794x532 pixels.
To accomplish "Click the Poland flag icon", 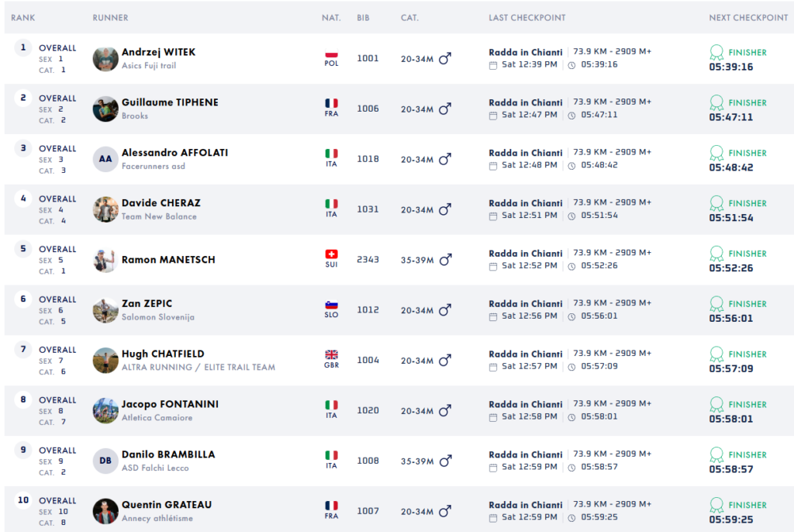I will [331, 55].
